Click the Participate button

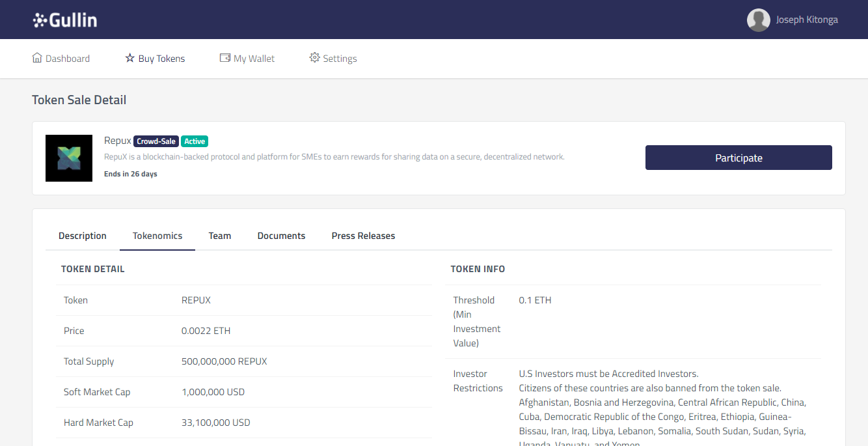click(739, 158)
